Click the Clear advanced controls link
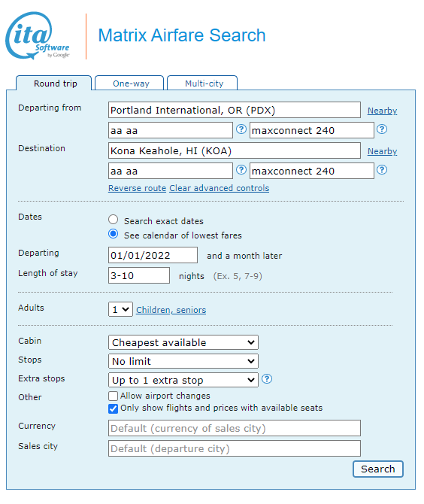This screenshot has width=424, height=504. (x=220, y=188)
